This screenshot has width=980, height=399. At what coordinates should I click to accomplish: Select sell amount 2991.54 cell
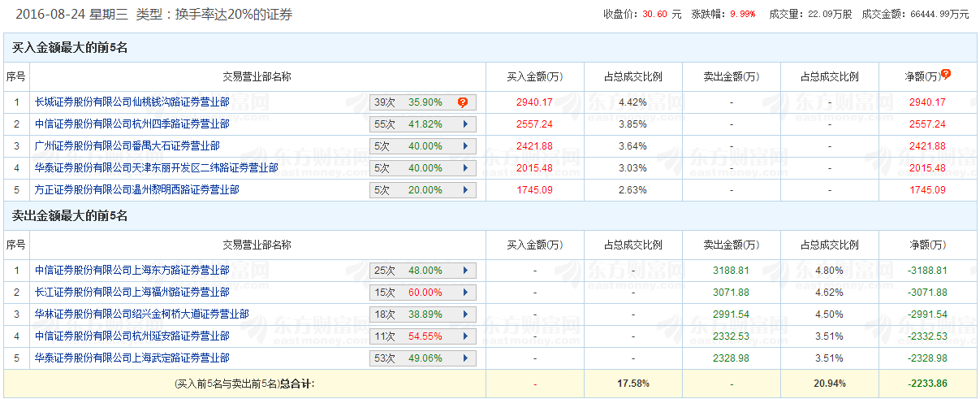[x=731, y=314]
